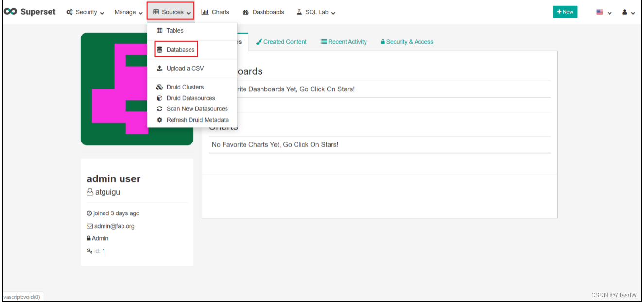The height and width of the screenshot is (302, 644).
Task: Choose Databases in the Sources menu
Action: point(176,49)
